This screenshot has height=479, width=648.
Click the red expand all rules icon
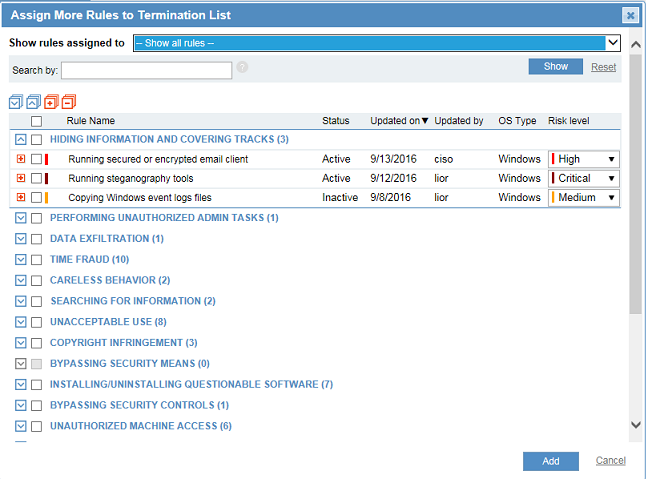click(50, 102)
